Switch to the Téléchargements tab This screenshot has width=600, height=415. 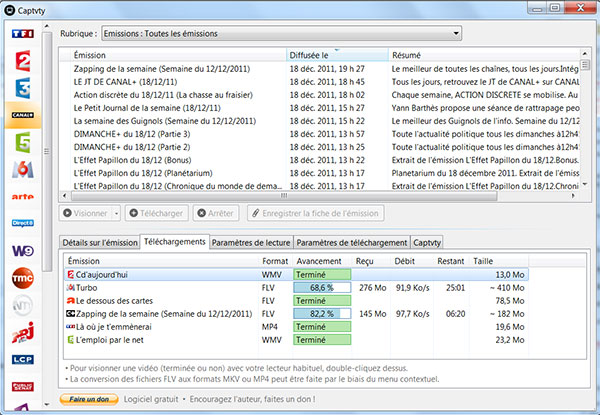tap(174, 242)
